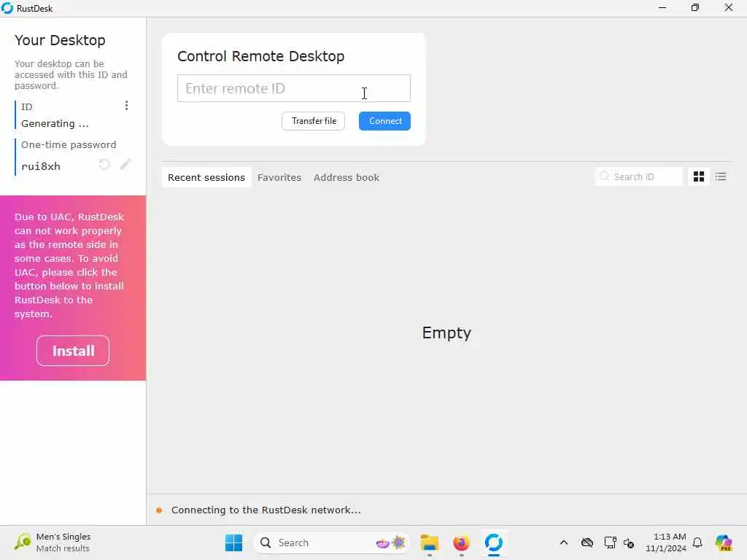Close the RustDesk window
This screenshot has width=747, height=560.
pyautogui.click(x=729, y=7)
